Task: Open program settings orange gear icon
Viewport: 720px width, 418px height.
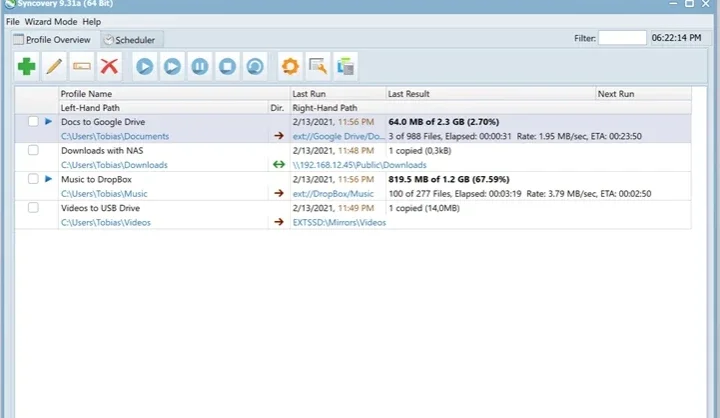Action: click(x=290, y=67)
